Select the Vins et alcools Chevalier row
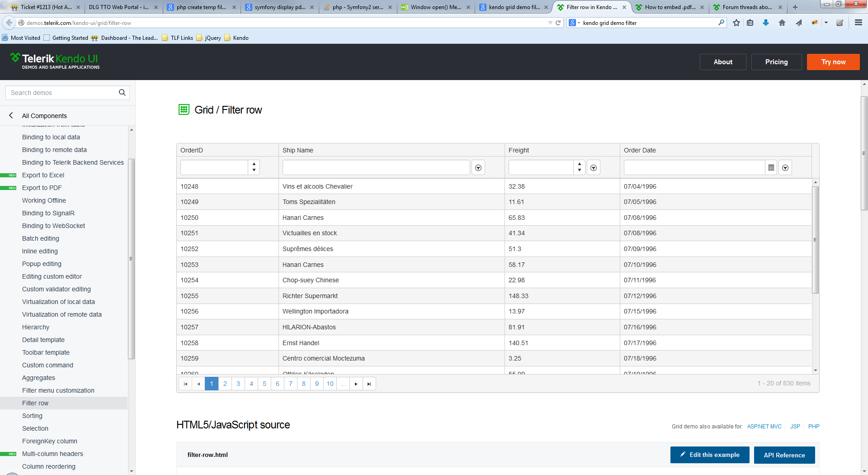Viewport: 868px width, 475px height. 494,186
